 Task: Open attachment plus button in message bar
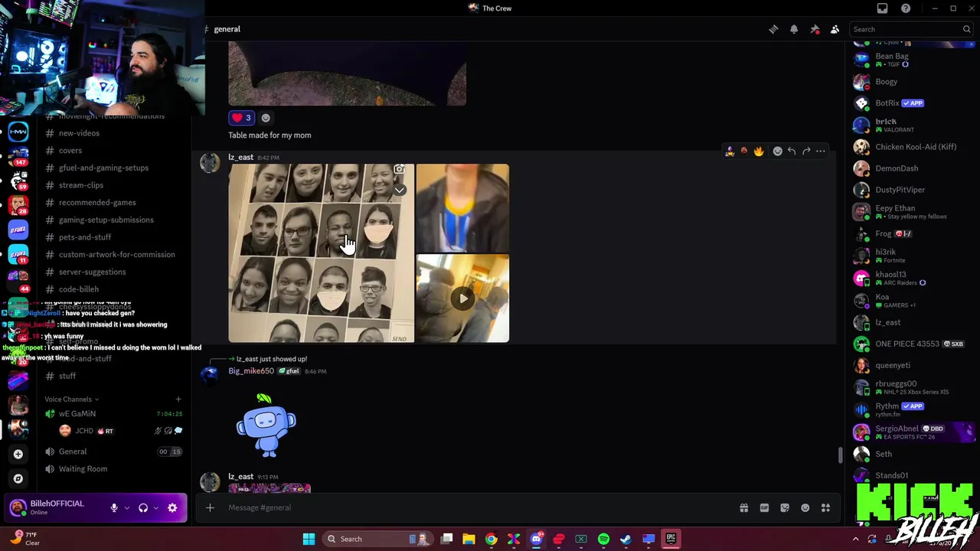210,507
